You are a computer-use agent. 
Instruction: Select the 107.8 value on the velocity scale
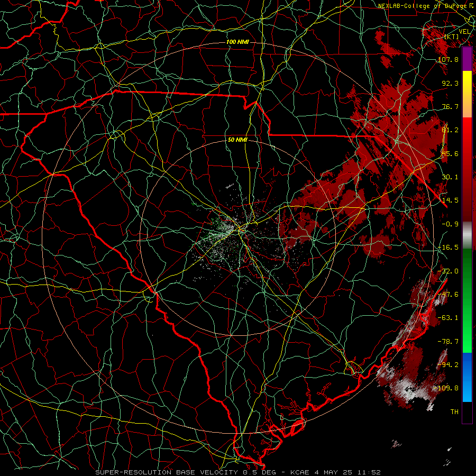(448, 59)
